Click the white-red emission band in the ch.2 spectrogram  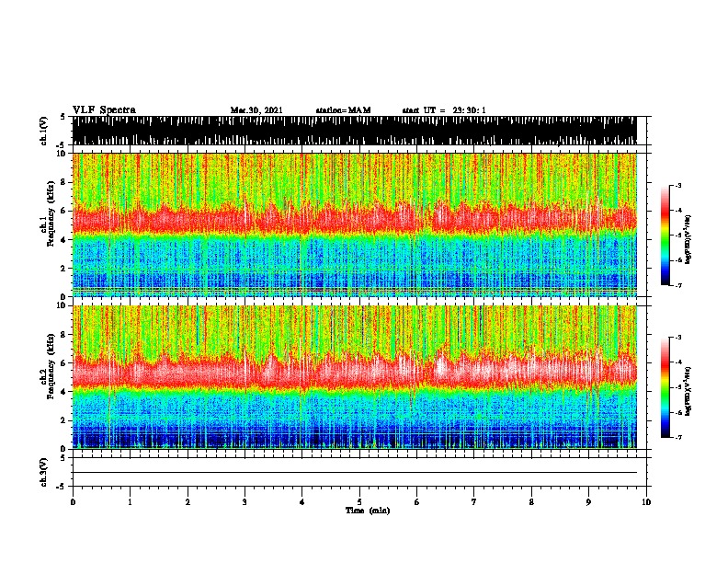[x=355, y=371]
